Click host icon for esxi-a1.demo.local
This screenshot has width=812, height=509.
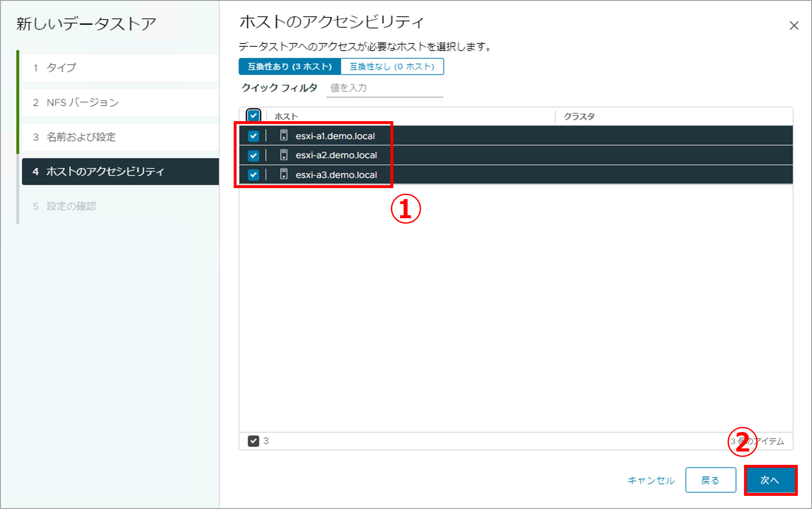tap(284, 135)
